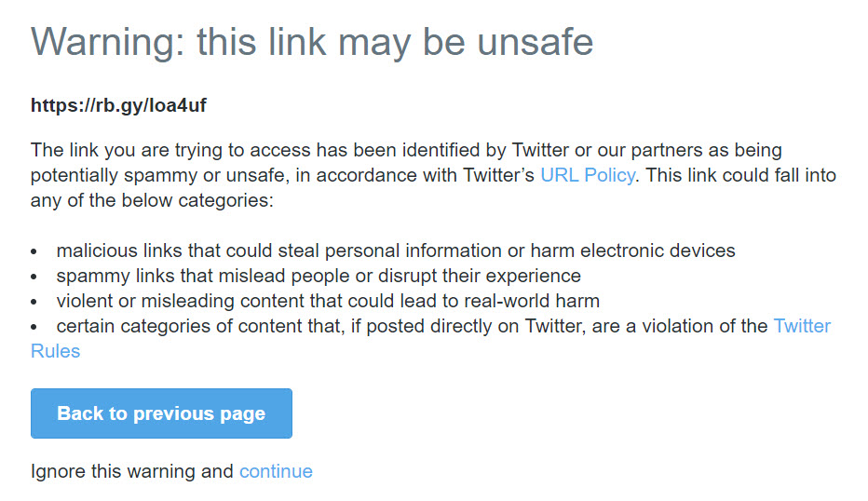The image size is (868, 501).
Task: Click the bold rb.gy/loa4uf URL text
Action: coord(118,104)
